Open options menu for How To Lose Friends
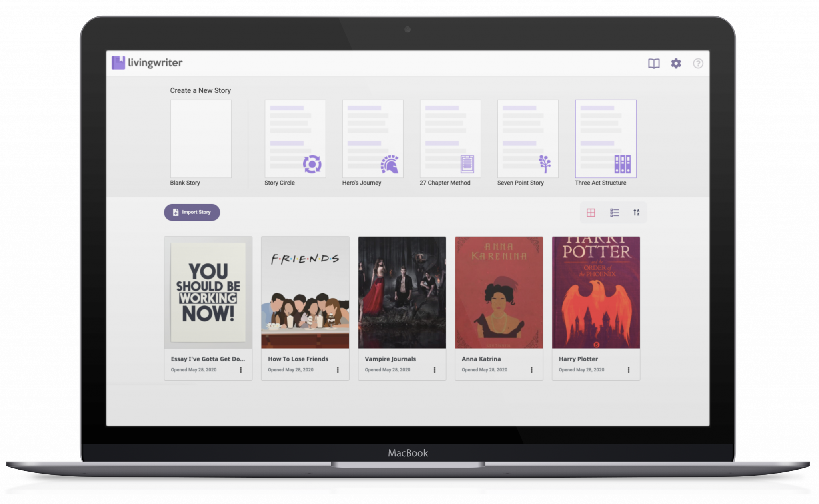The width and height of the screenshot is (819, 504). pos(338,370)
